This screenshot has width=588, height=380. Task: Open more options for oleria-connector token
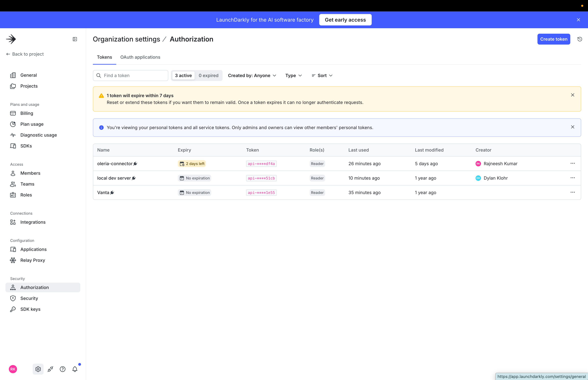coord(573,163)
